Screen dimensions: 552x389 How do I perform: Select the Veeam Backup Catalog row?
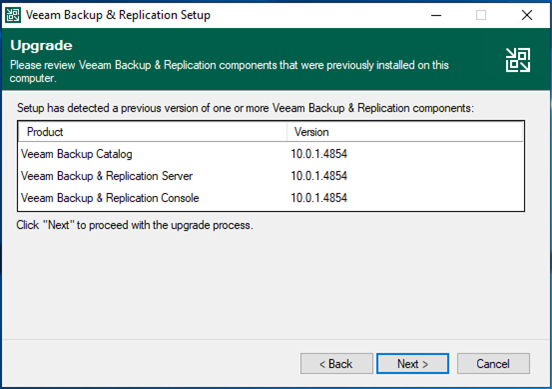[x=271, y=154]
